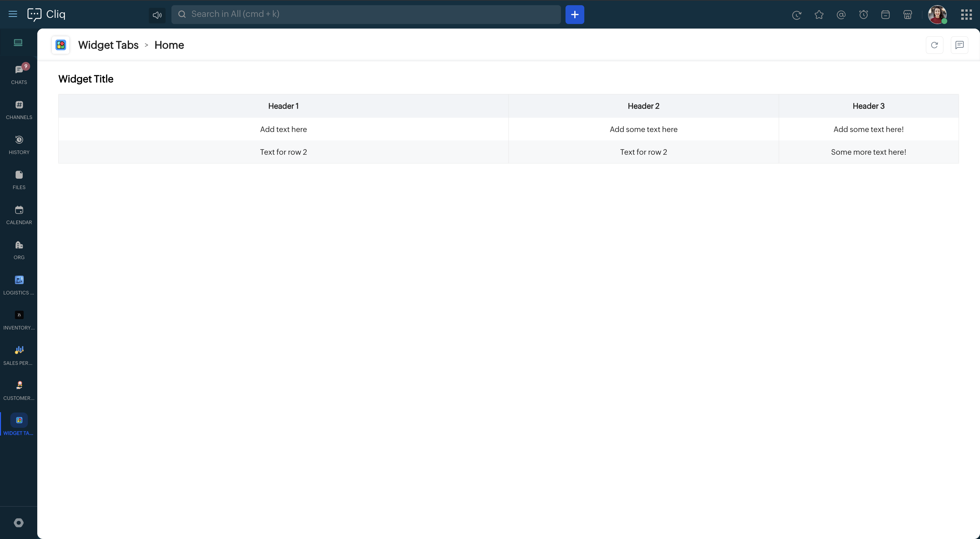Open settings gear at sidebar bottom
980x539 pixels.
click(x=19, y=523)
